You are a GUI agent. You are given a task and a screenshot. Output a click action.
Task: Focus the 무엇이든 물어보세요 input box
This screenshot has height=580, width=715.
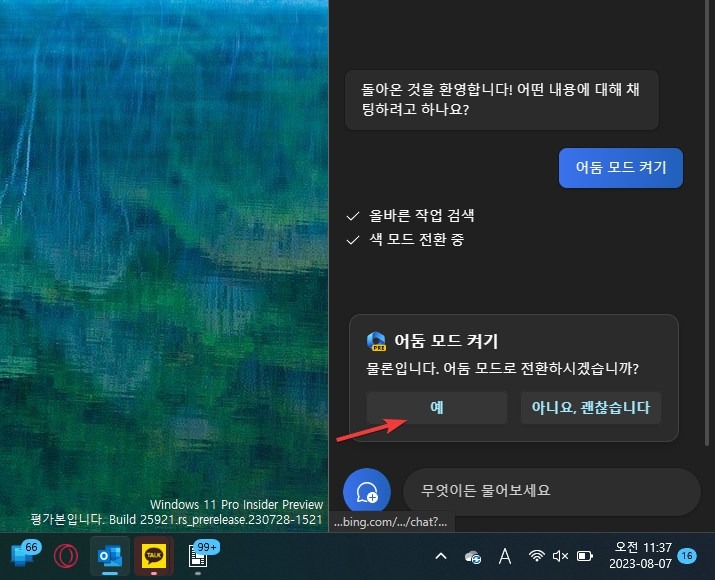click(550, 492)
